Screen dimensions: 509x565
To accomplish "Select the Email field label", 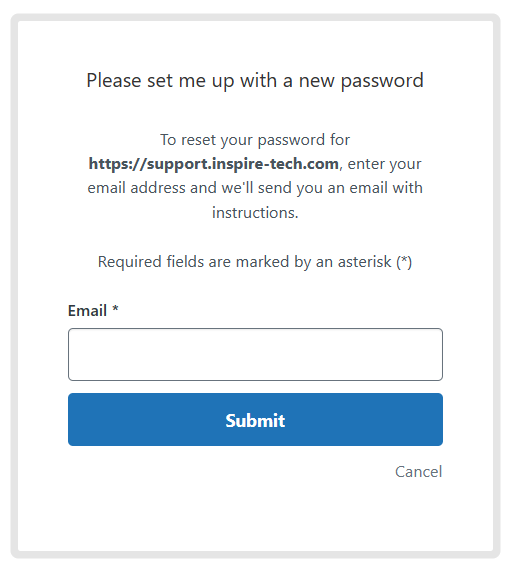I will click(x=87, y=310).
